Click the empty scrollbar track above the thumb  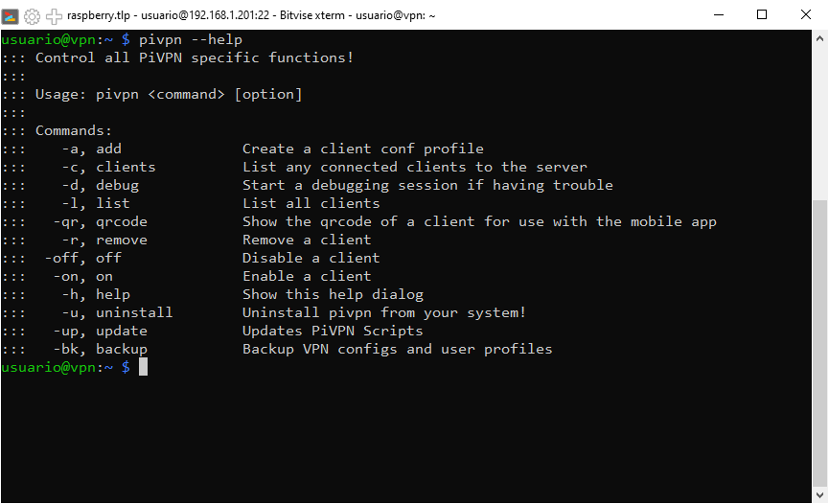coord(819,123)
